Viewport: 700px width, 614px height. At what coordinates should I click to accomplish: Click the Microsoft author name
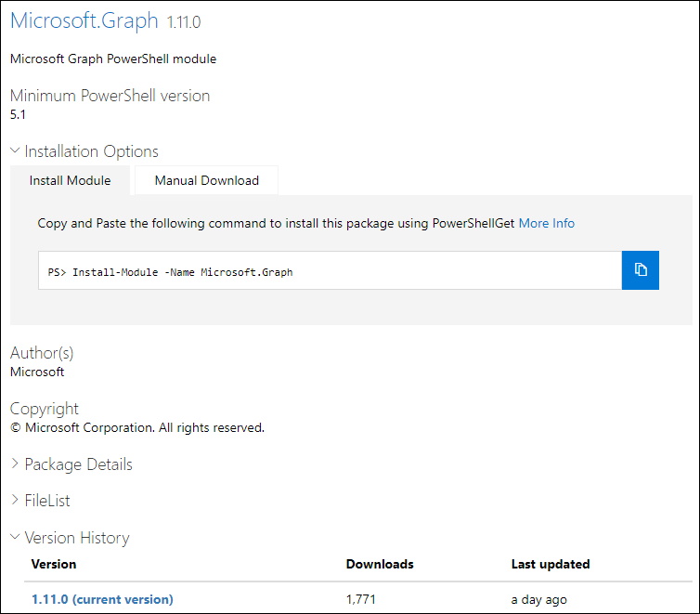(37, 372)
